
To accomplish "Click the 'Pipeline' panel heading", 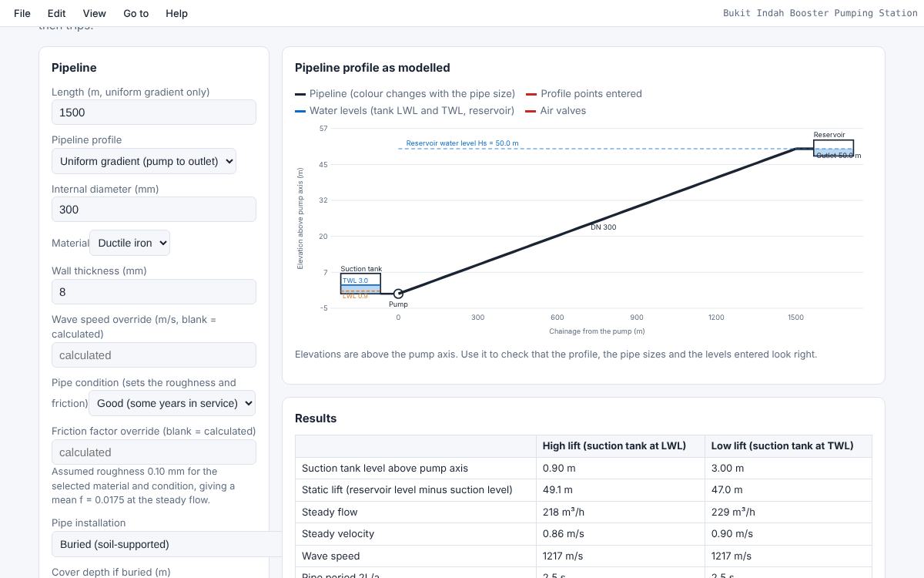I will click(x=74, y=68).
